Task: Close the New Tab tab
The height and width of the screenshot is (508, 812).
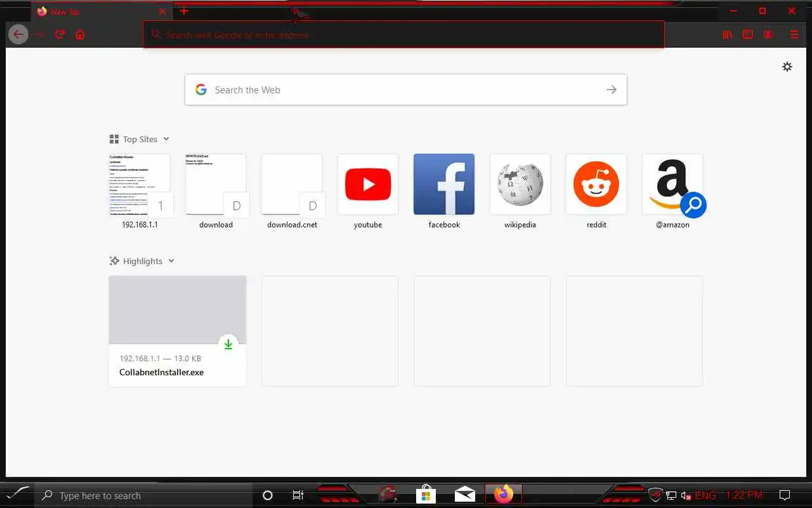Action: point(162,11)
